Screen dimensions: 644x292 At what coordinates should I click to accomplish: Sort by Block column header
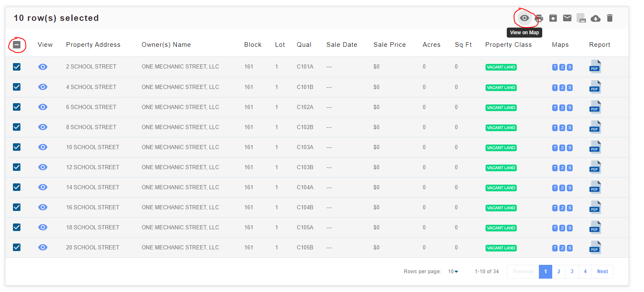[253, 45]
